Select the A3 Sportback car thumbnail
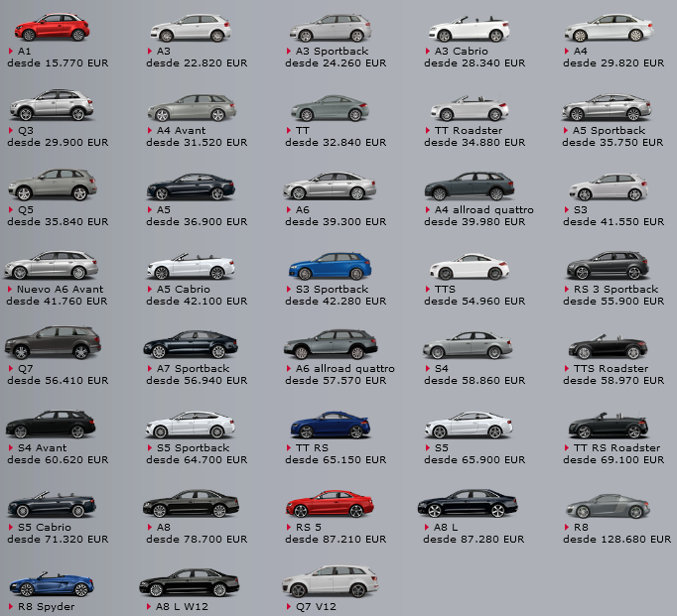The image size is (677, 616). pyautogui.click(x=331, y=28)
